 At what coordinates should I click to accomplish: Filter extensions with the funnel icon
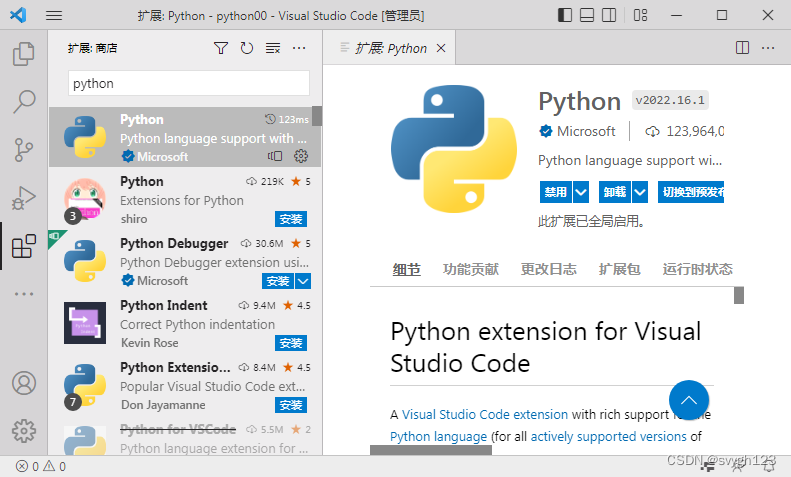(x=221, y=48)
